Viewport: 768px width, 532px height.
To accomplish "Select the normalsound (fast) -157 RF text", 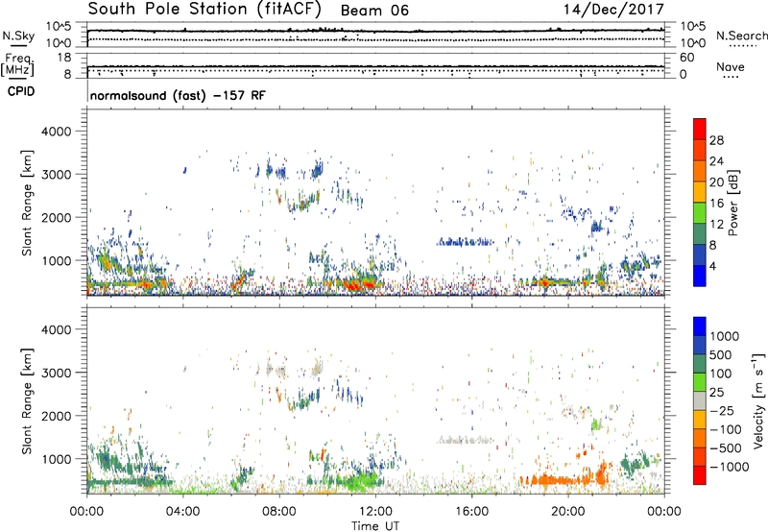I will (x=178, y=95).
